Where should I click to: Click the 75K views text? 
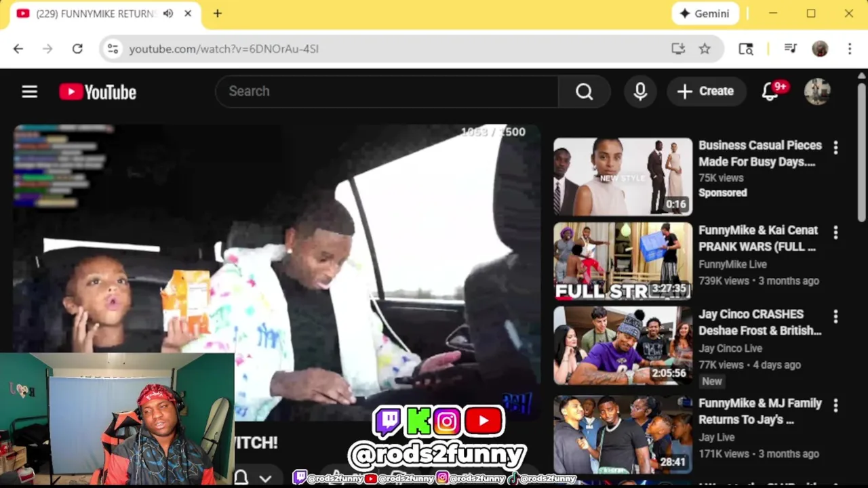tap(721, 178)
